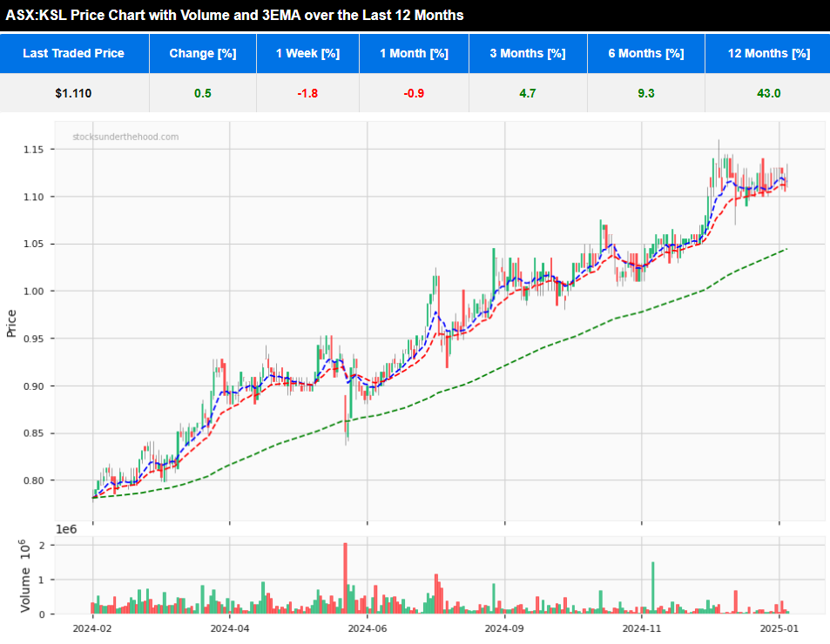
Task: Select the Last Traded Price column header
Action: tap(75, 53)
